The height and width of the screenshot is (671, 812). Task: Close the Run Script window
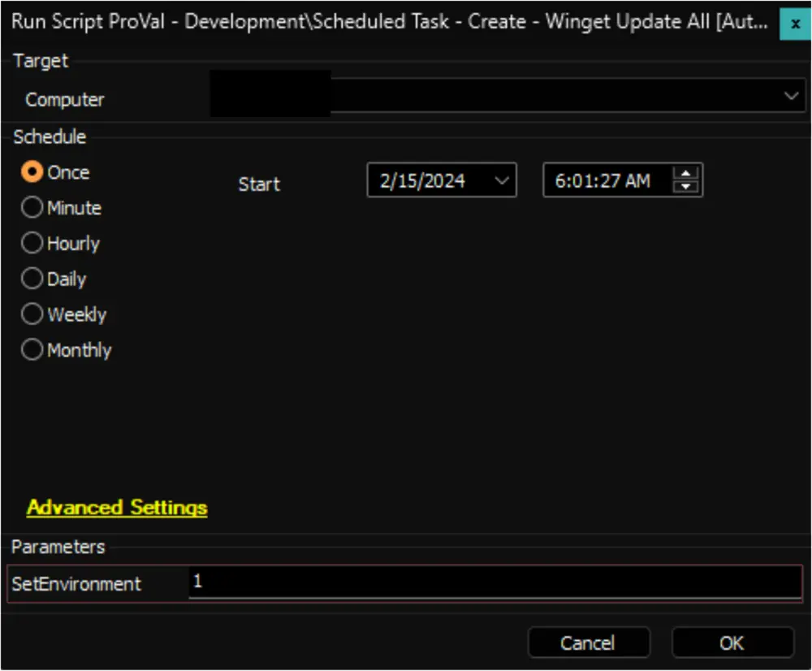(795, 24)
